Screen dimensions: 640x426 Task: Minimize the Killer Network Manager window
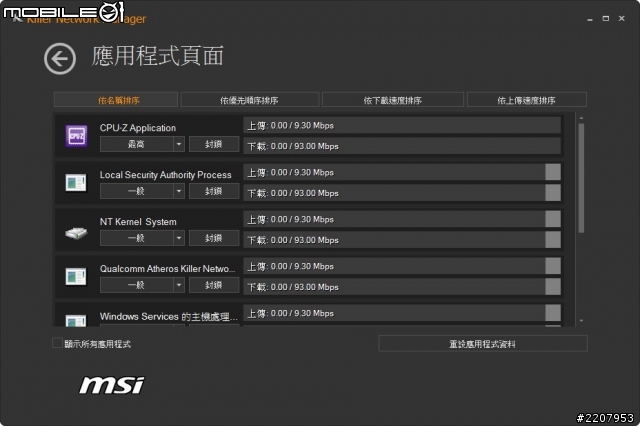[590, 19]
